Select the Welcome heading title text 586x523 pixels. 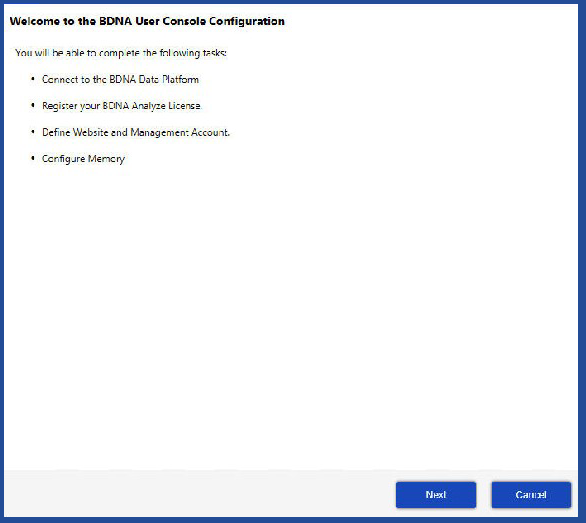(147, 21)
